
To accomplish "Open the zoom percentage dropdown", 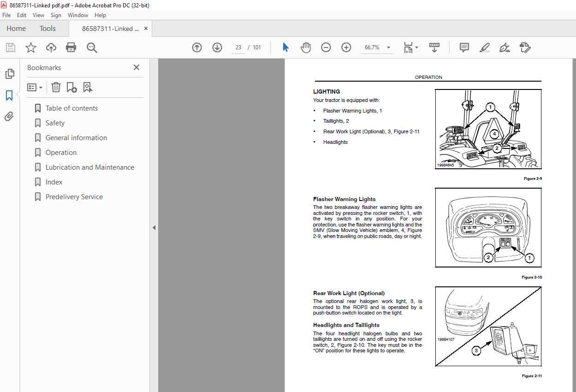I will point(388,47).
